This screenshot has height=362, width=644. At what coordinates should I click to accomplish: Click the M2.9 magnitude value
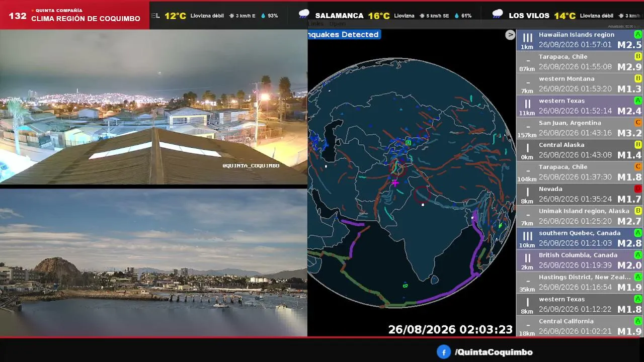[x=629, y=67]
